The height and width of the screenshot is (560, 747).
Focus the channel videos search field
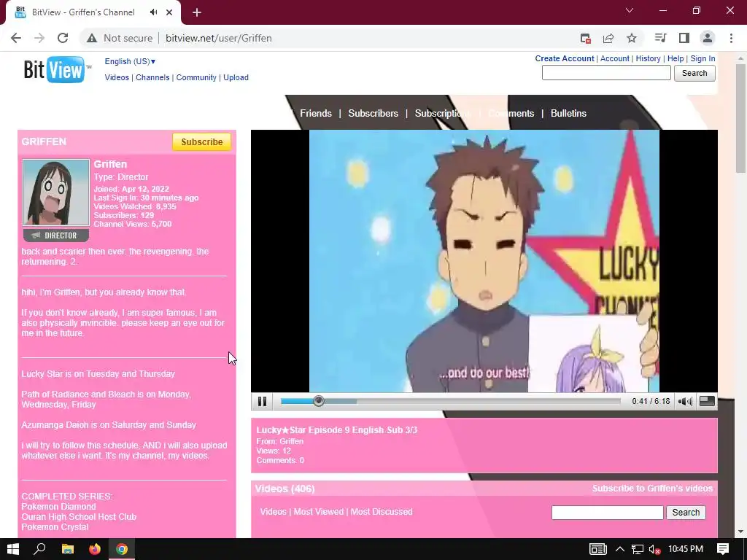(607, 513)
